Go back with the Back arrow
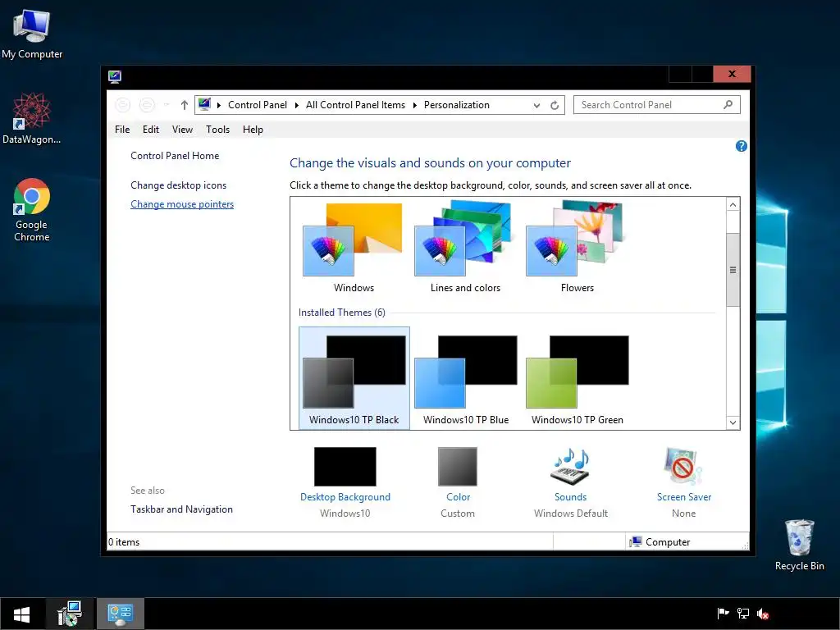The image size is (840, 630). tap(123, 105)
